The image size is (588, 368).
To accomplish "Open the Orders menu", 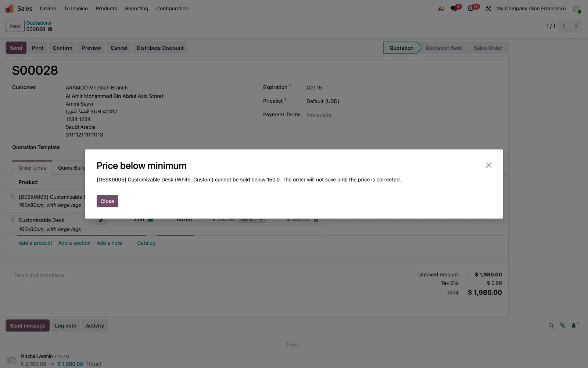I will (x=48, y=8).
